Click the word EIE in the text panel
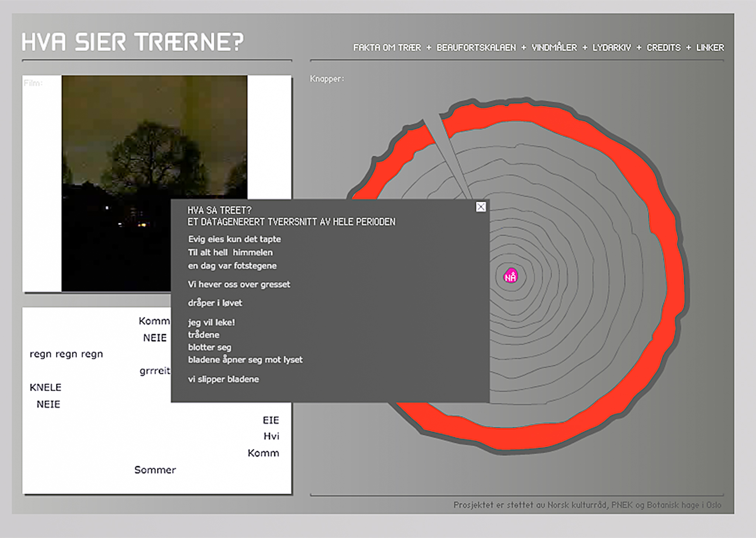The height and width of the screenshot is (538, 756). click(x=271, y=420)
